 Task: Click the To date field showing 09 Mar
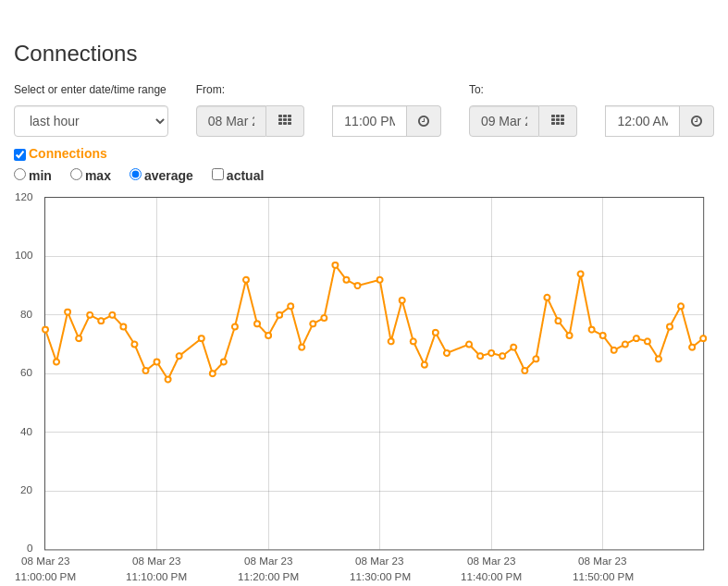[504, 121]
